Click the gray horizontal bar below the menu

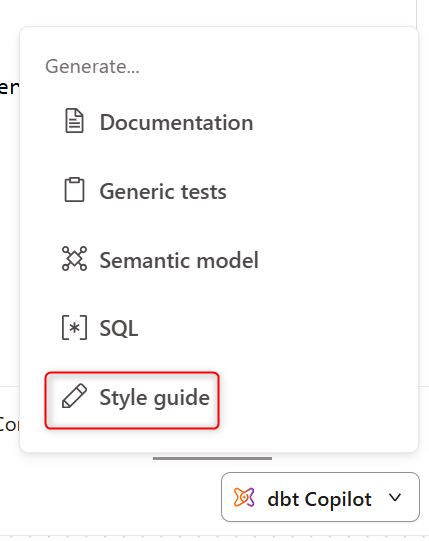(212, 459)
